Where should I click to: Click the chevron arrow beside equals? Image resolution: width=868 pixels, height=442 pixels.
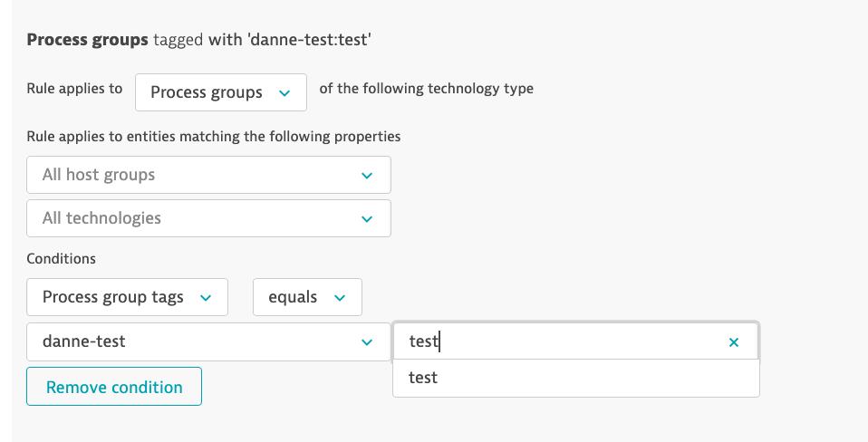click(340, 297)
